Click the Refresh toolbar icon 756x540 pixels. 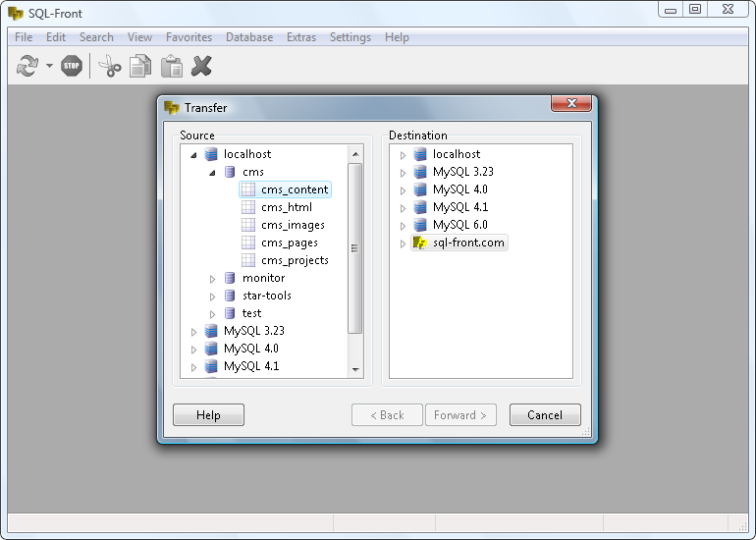[27, 66]
